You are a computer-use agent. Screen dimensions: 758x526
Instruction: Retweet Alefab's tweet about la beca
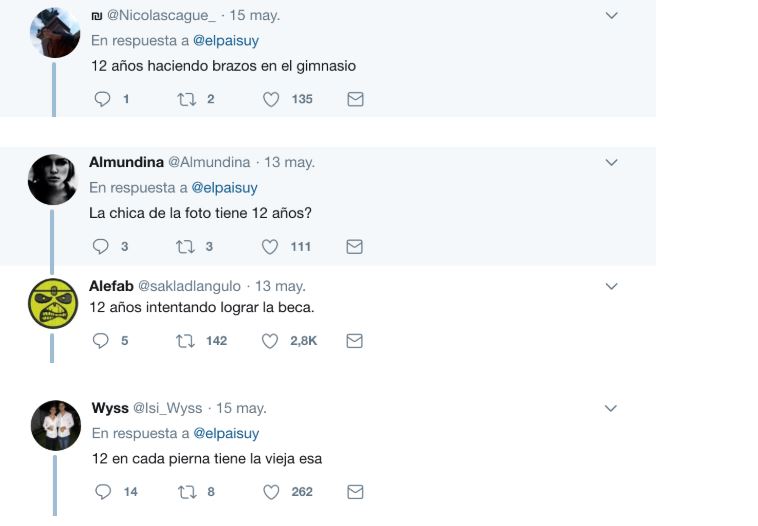(185, 341)
